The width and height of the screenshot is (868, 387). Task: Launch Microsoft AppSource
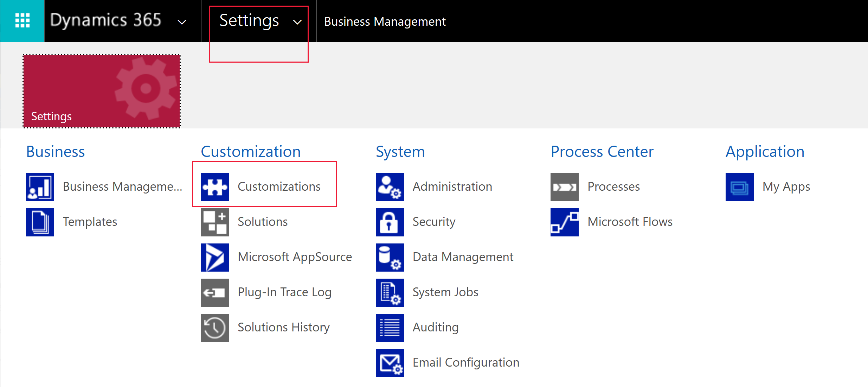(279, 257)
